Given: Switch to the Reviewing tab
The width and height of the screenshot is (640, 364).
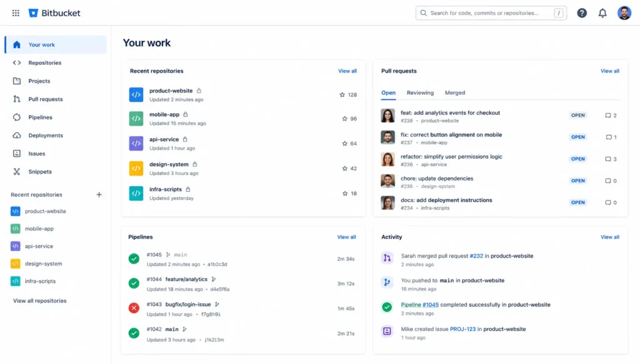Looking at the screenshot, I should pyautogui.click(x=420, y=93).
